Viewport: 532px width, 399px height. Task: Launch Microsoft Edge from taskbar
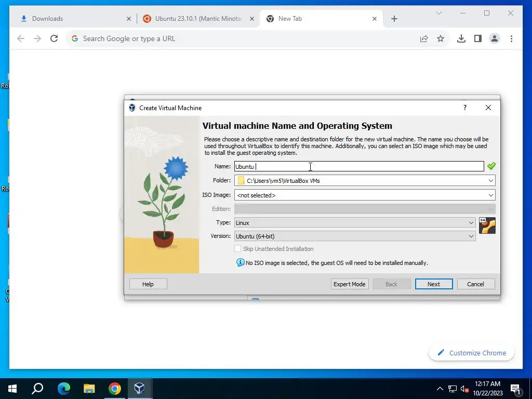point(63,389)
